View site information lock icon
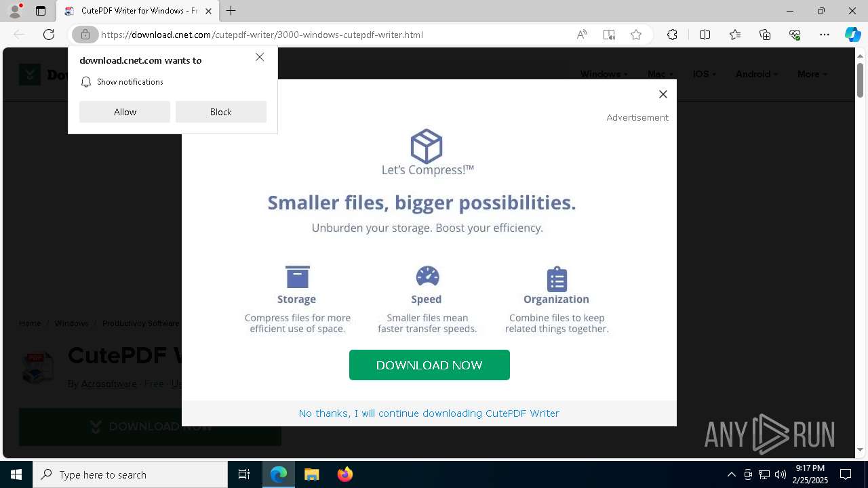Screen dimensions: 868x488 pos(85,35)
